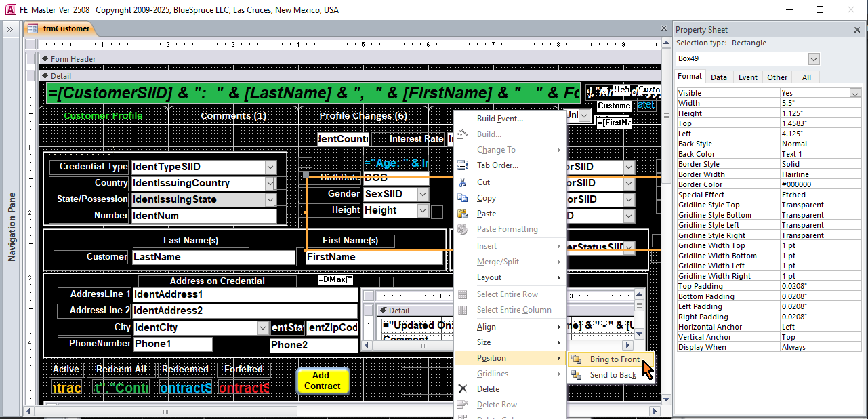Close the frmCustomer document with the X

pos(665,28)
